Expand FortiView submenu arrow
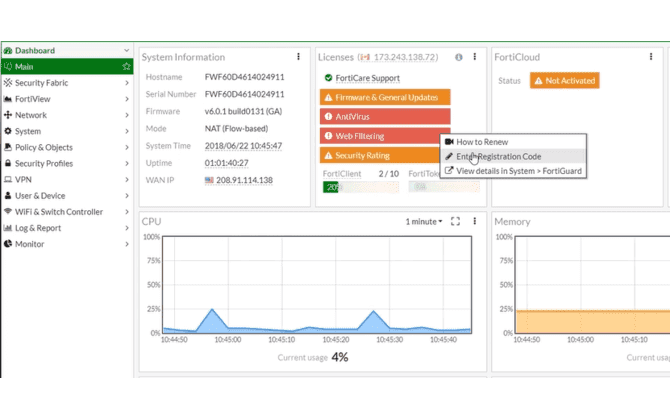 (x=127, y=99)
